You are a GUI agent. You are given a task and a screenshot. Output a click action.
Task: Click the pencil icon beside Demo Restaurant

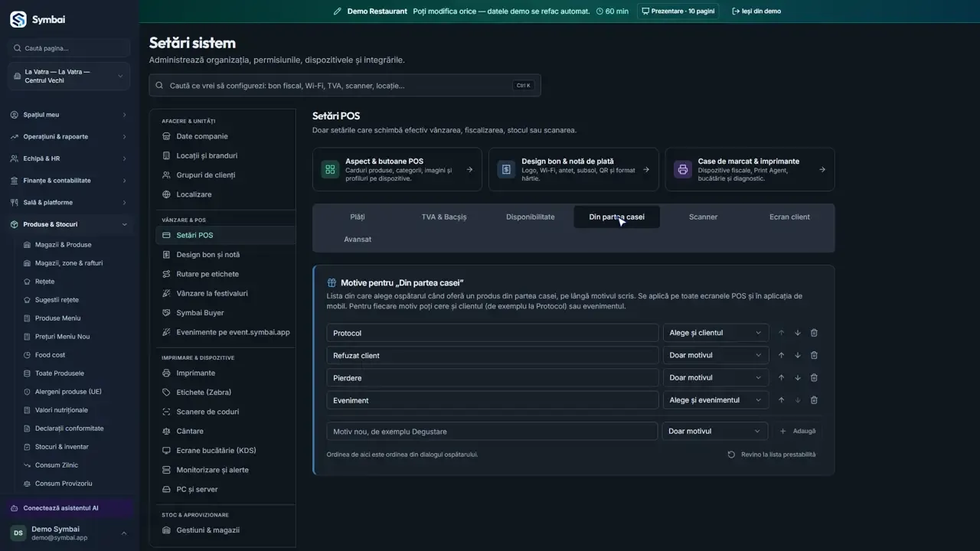[338, 11]
